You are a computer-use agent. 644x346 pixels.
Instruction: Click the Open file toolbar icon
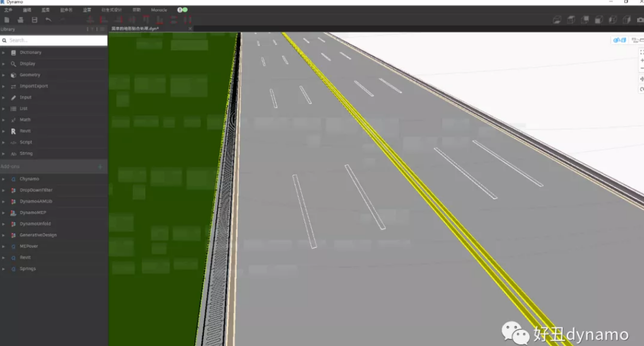coord(21,20)
